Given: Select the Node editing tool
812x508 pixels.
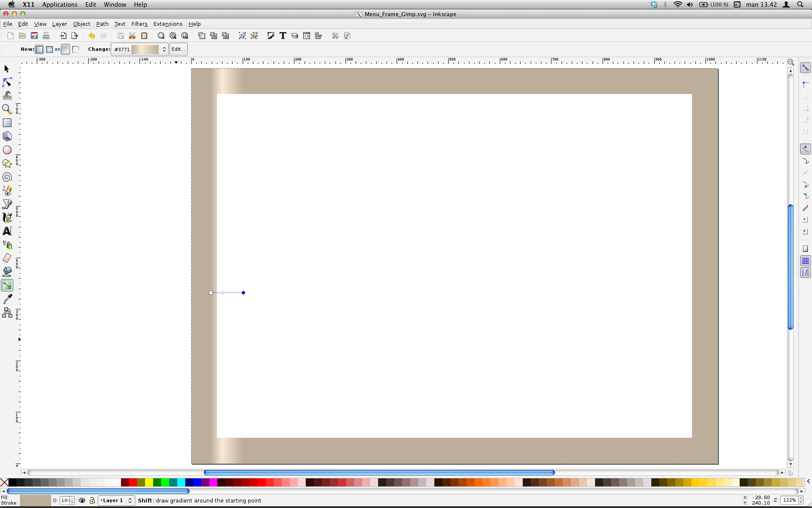Looking at the screenshot, I should [7, 82].
